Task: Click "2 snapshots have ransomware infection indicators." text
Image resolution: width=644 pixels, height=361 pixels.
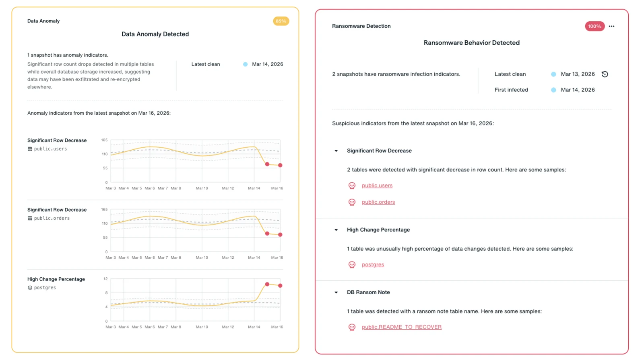Action: click(396, 74)
